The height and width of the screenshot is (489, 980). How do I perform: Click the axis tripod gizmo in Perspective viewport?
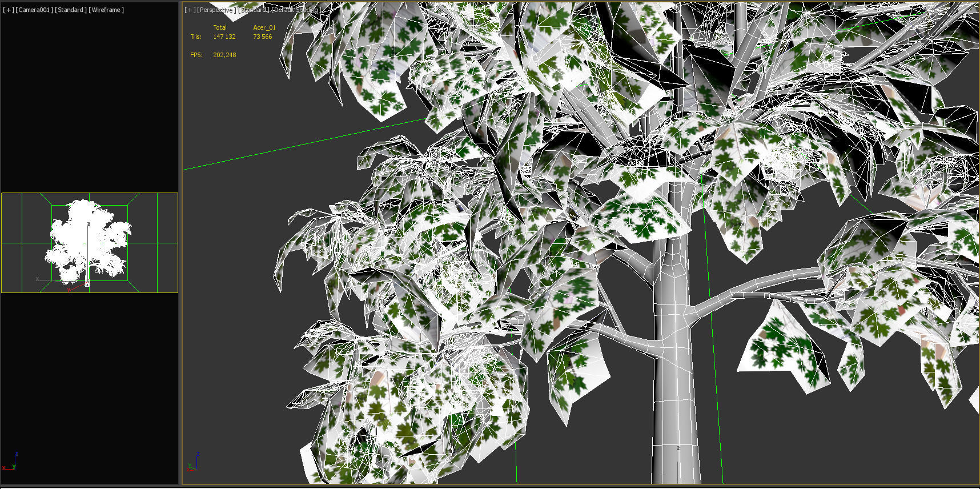click(x=192, y=462)
